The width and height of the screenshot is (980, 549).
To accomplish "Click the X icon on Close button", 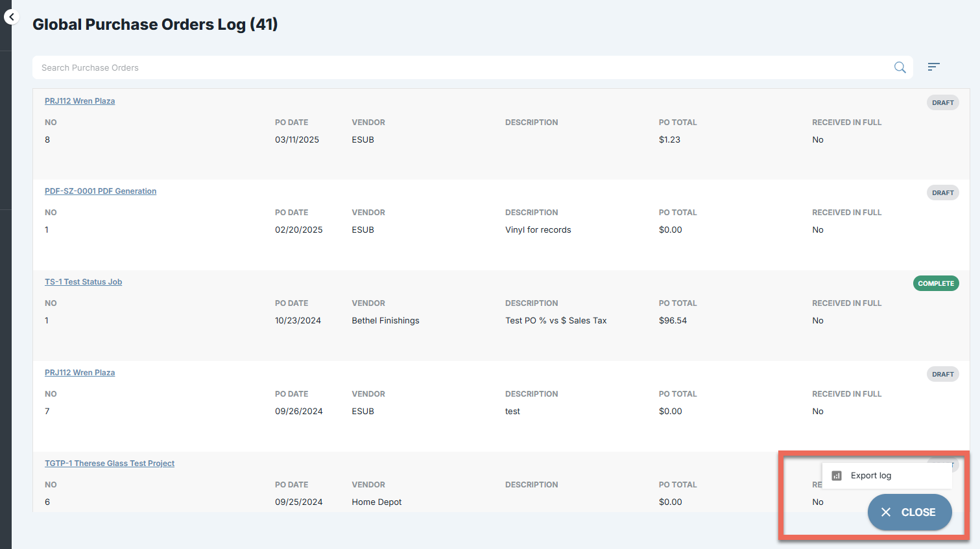I will 886,512.
